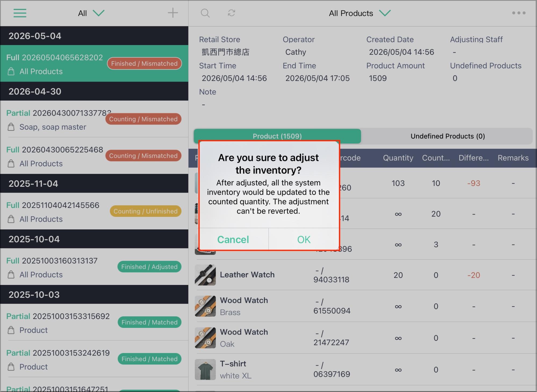The width and height of the screenshot is (537, 392).
Task: Select the T-shirt white XL thumbnail
Action: (x=205, y=369)
